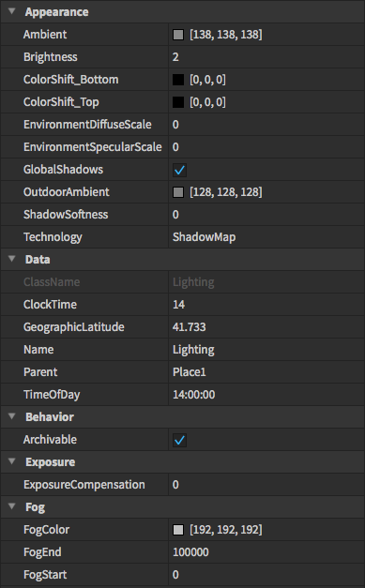This screenshot has height=588, width=365.
Task: Select the EnvironmentDiffuseScale property label
Action: (87, 125)
